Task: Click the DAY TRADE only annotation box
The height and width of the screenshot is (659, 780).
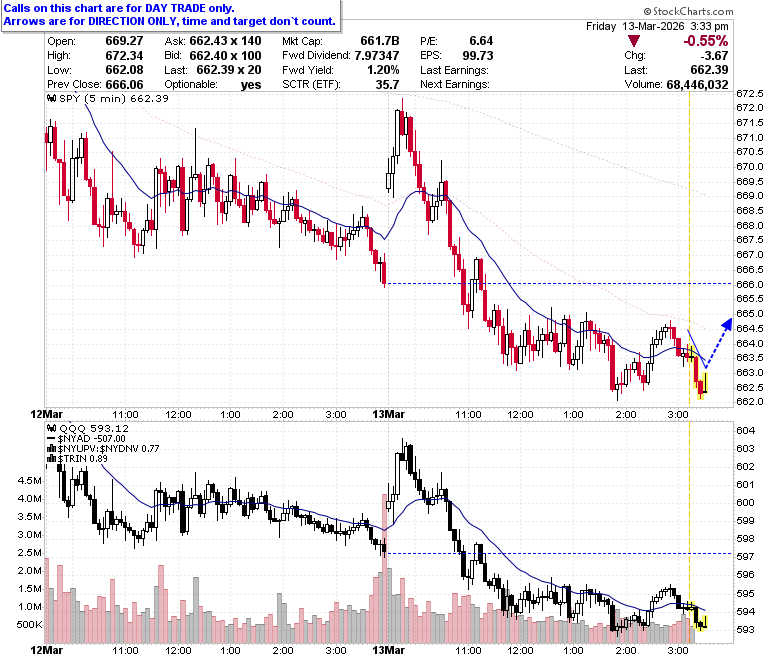Action: point(171,15)
